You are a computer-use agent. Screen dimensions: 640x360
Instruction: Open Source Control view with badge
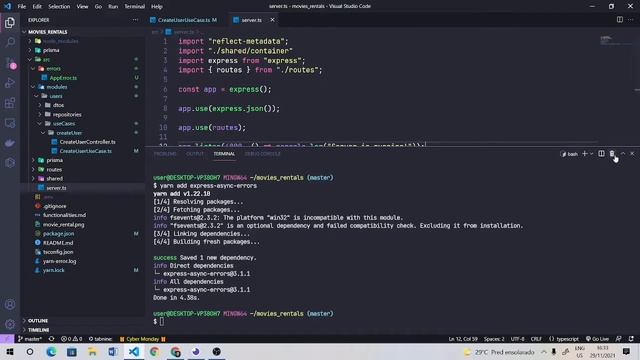coord(10,63)
